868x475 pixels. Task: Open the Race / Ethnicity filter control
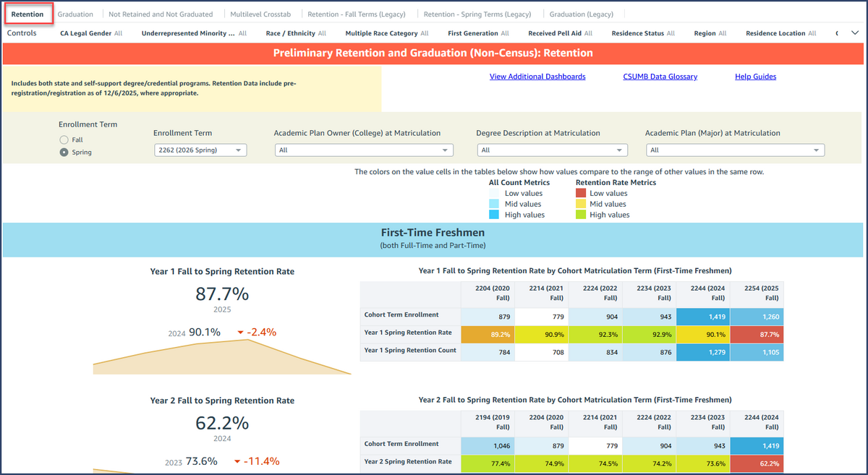click(x=296, y=33)
